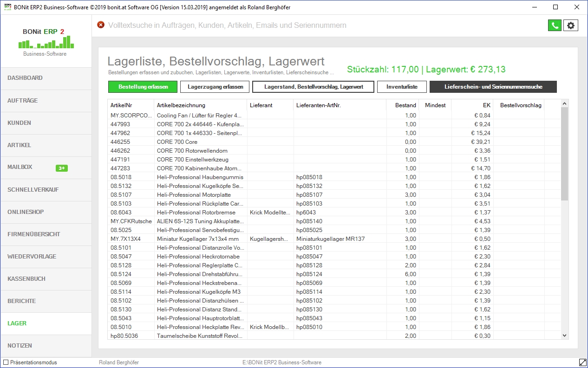The image size is (588, 368).
Task: Open Schnellverkauf in the sidebar
Action: [x=46, y=190]
